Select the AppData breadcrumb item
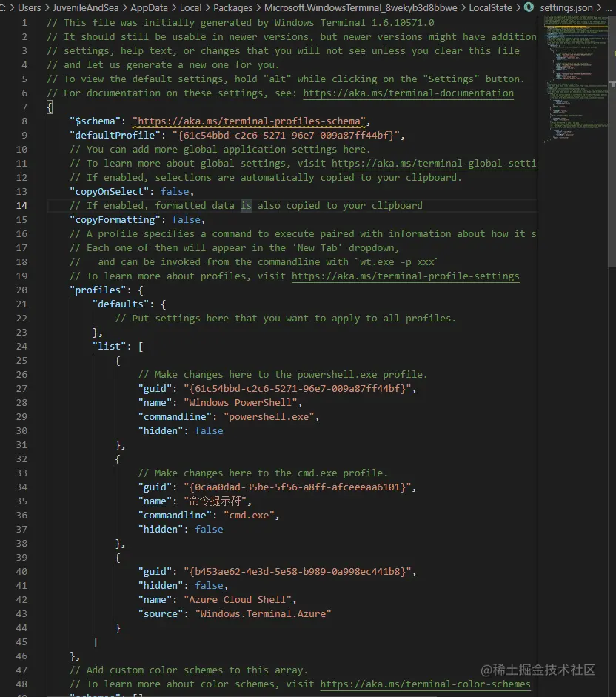This screenshot has height=697, width=616. [x=149, y=7]
